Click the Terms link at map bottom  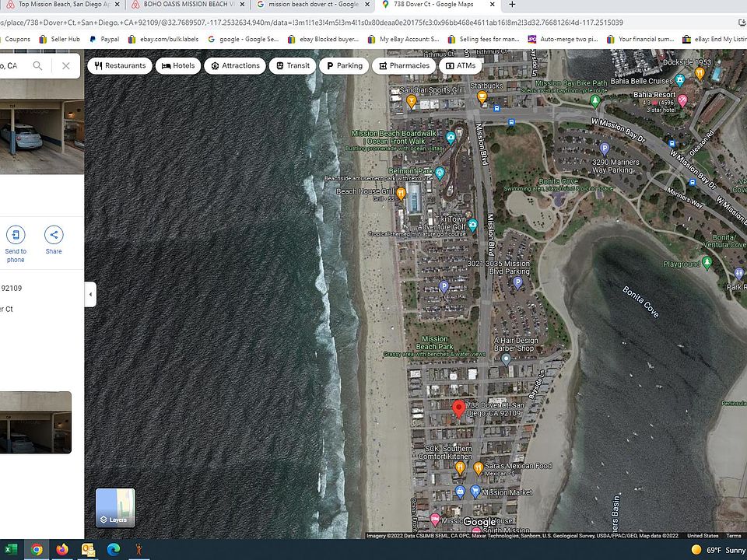point(733,536)
